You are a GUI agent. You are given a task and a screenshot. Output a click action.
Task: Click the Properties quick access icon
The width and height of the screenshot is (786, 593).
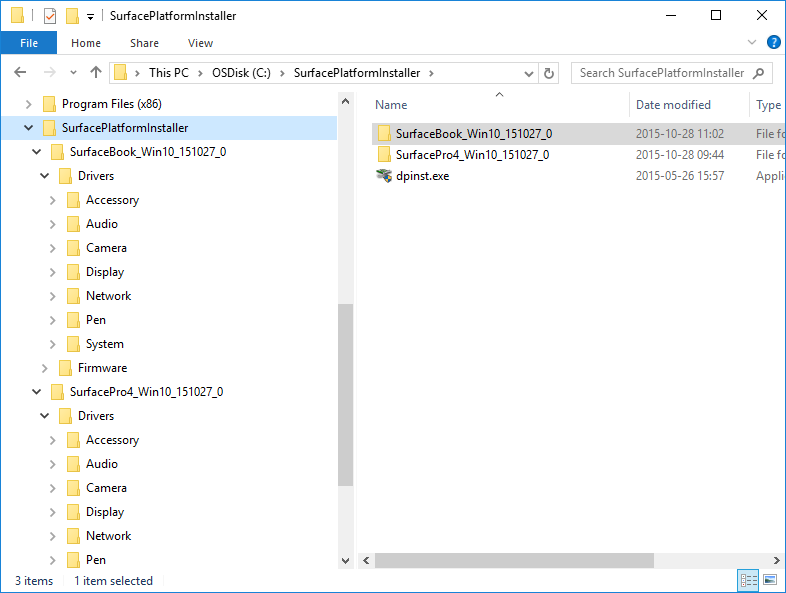(x=50, y=16)
